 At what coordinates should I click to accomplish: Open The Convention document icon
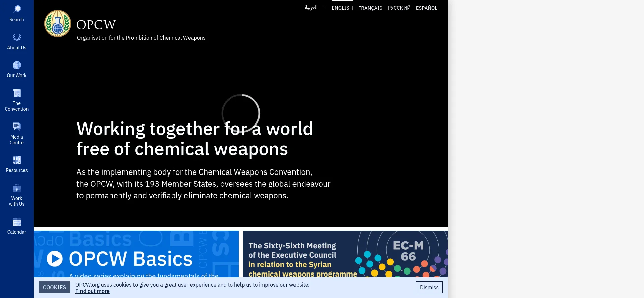[x=17, y=93]
